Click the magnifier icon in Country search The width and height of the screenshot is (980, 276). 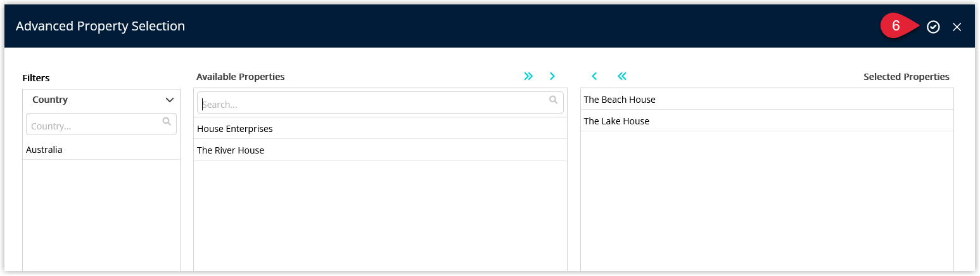167,121
